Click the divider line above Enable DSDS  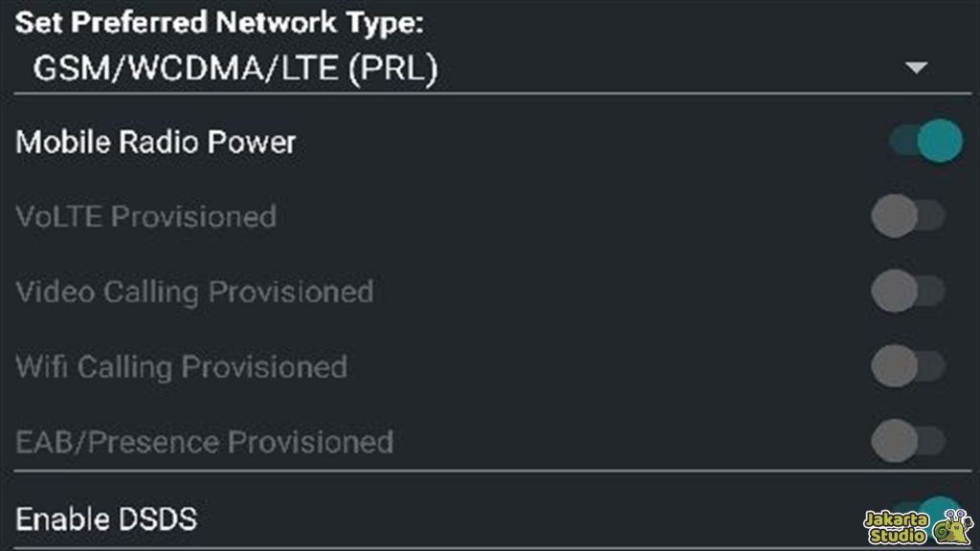point(488,471)
